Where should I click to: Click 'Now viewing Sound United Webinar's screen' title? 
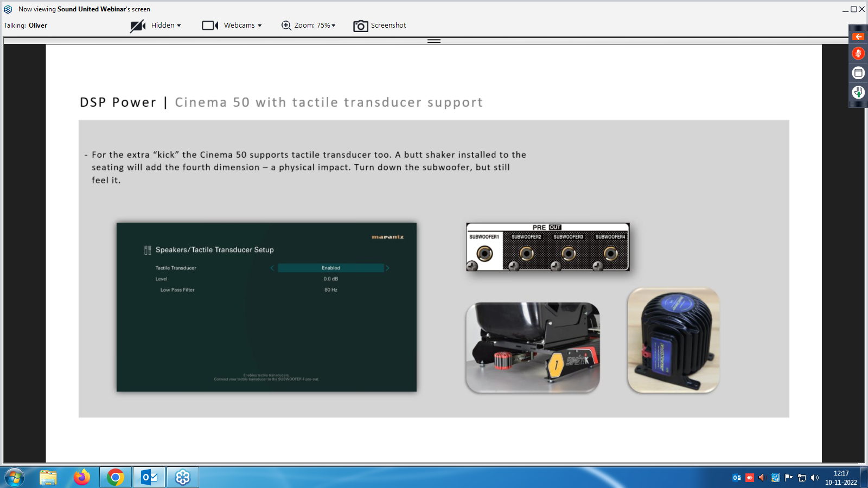point(84,9)
